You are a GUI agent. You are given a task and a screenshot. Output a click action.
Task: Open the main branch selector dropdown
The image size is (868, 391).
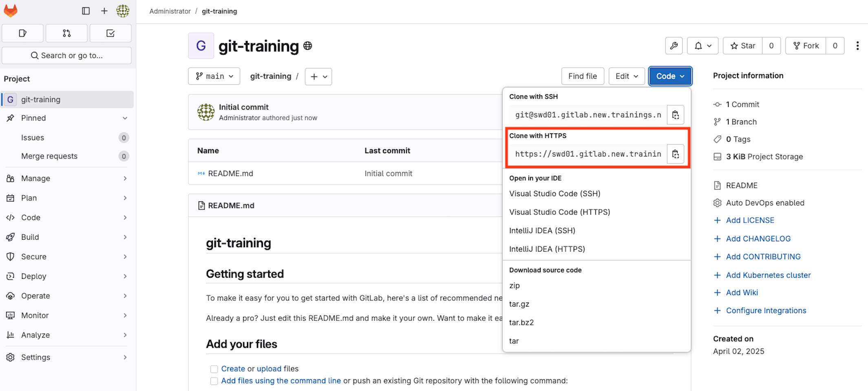tap(214, 76)
